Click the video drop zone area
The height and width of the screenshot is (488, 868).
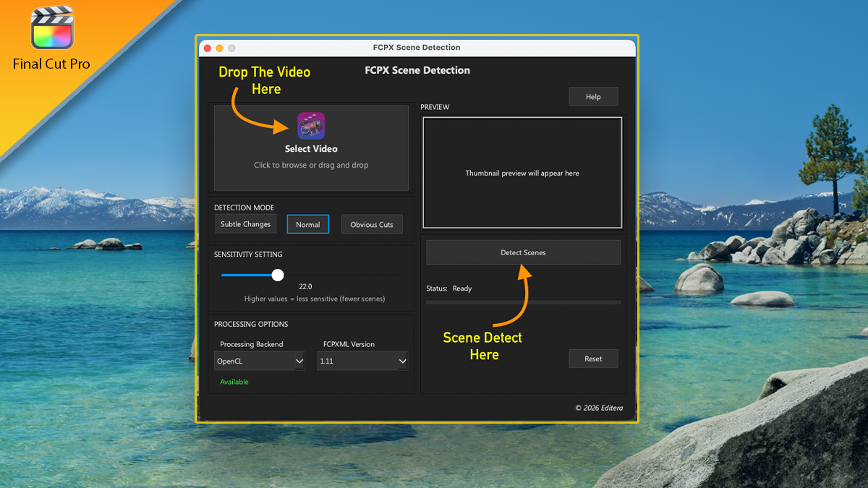click(x=310, y=148)
